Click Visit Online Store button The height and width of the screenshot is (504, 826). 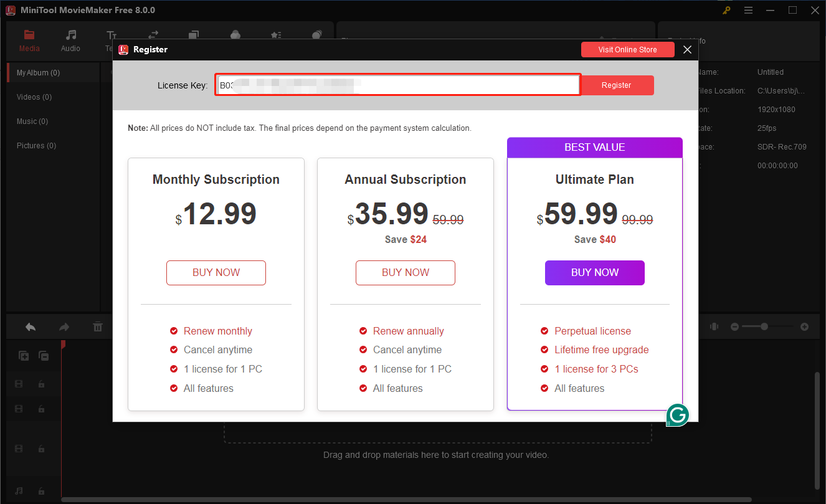(x=627, y=50)
